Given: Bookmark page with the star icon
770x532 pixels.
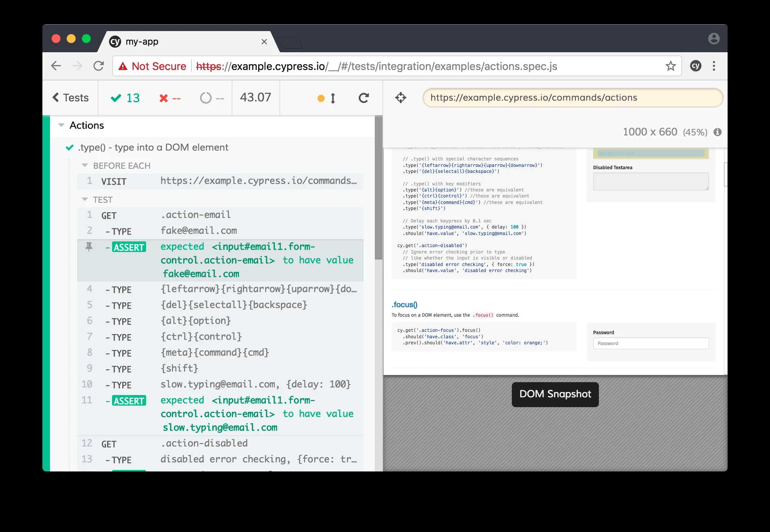Looking at the screenshot, I should pos(670,66).
